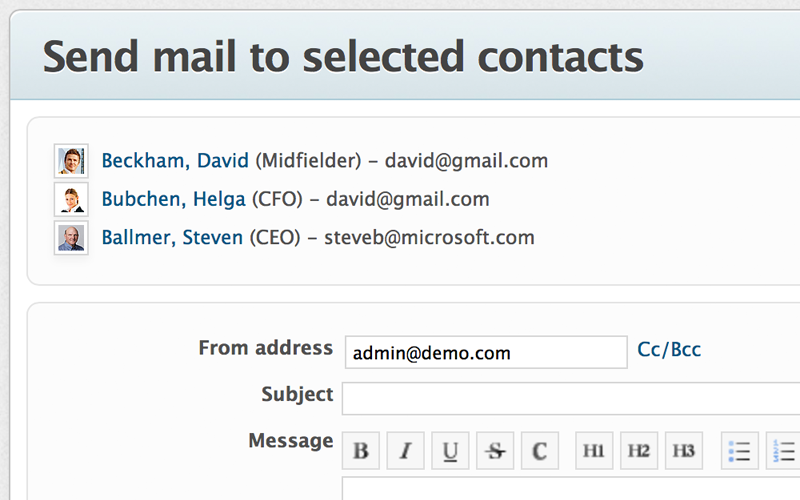Screen dimensions: 800x500
Task: Insert a numbered list
Action: click(x=784, y=451)
